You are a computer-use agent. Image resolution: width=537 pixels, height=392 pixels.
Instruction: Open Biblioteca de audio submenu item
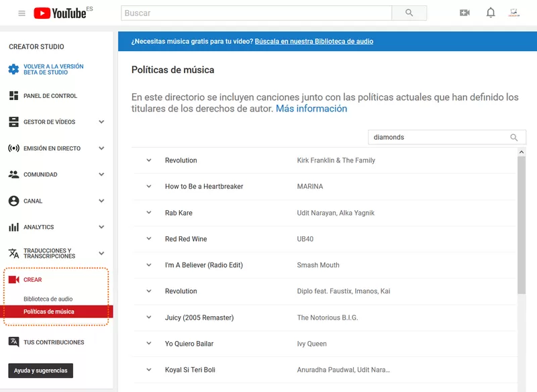click(x=48, y=299)
